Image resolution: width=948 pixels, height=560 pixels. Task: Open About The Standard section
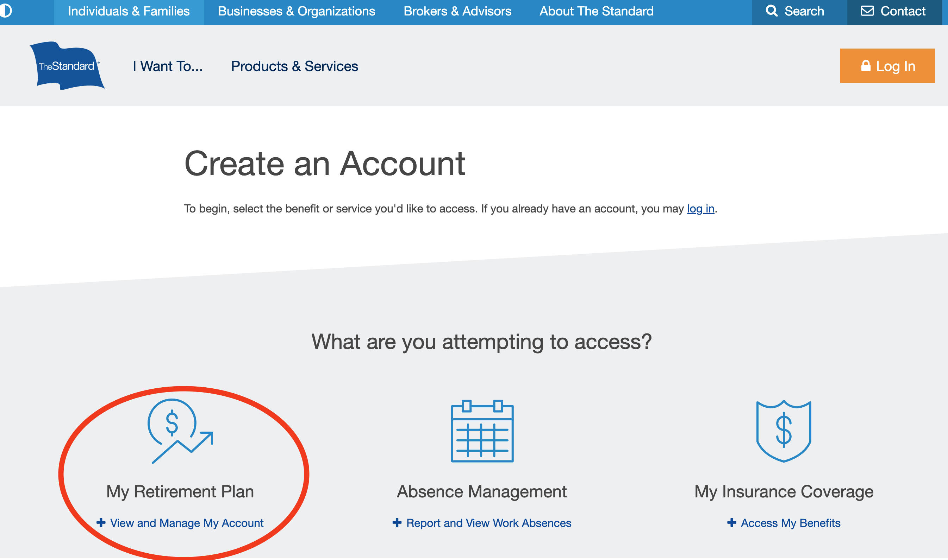[x=596, y=11]
